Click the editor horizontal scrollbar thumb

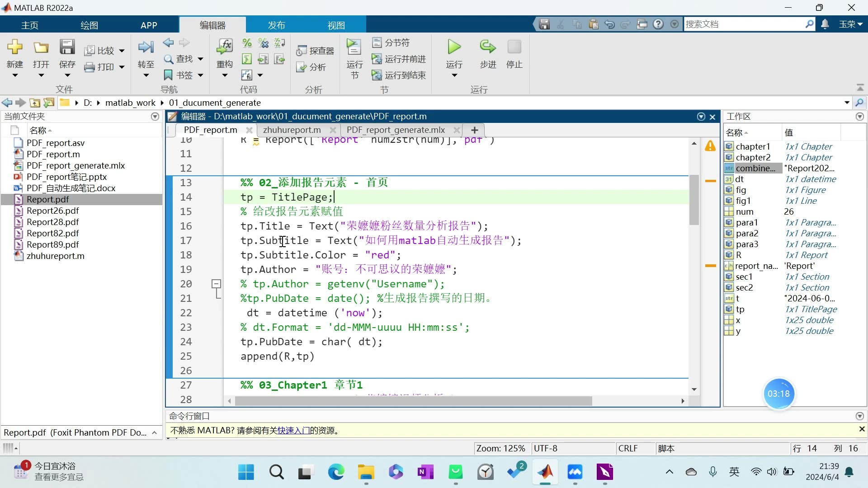pos(413,401)
